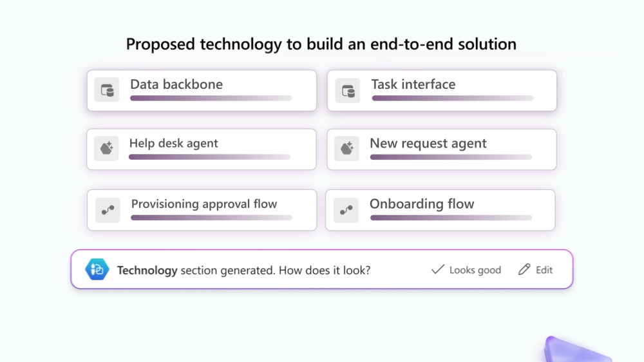Click the Data backbone progress bar
This screenshot has width=644, height=362.
tap(211, 98)
